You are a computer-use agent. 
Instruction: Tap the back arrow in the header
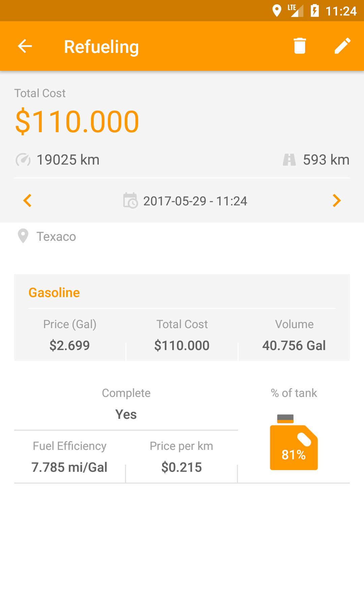coord(25,46)
